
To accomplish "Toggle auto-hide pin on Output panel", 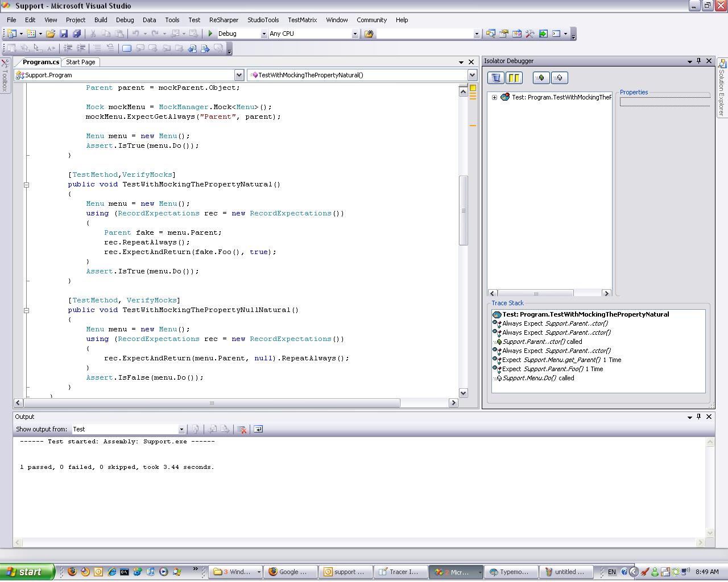I will pyautogui.click(x=698, y=417).
